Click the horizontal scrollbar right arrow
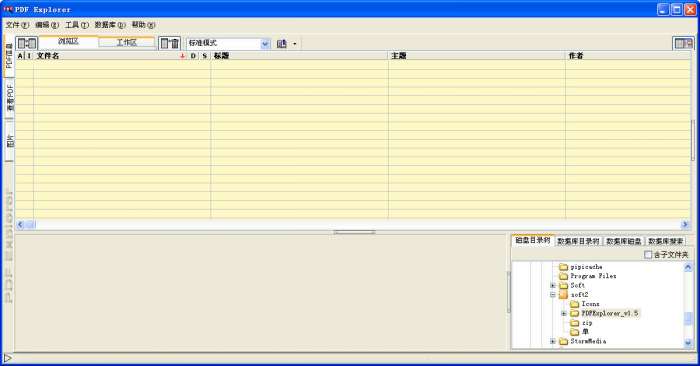700x366 pixels. [685, 225]
